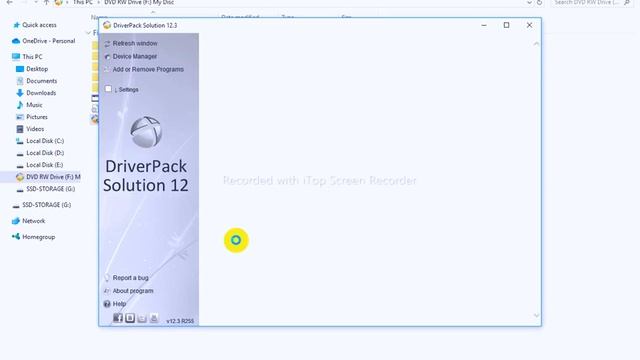Minimize the DriverPack Solution 12.3 window
This screenshot has width=640, height=360.
click(484, 25)
